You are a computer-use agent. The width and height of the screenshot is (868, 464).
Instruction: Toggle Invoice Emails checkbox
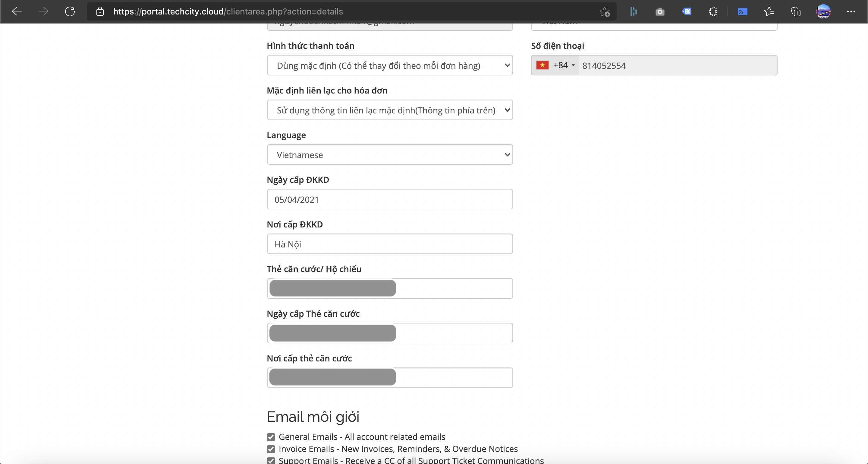point(271,449)
